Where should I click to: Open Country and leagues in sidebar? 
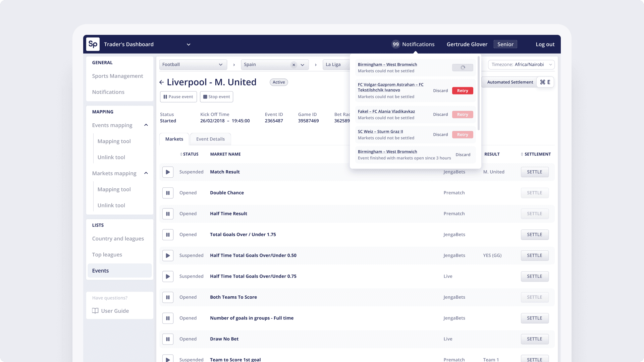pyautogui.click(x=118, y=239)
